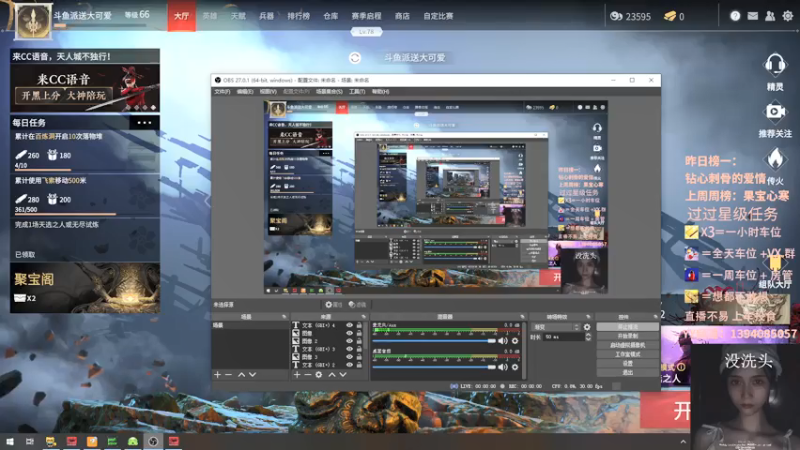Toggle visibility of the 图像 3 source
Screen dimensions: 800x450
349,357
